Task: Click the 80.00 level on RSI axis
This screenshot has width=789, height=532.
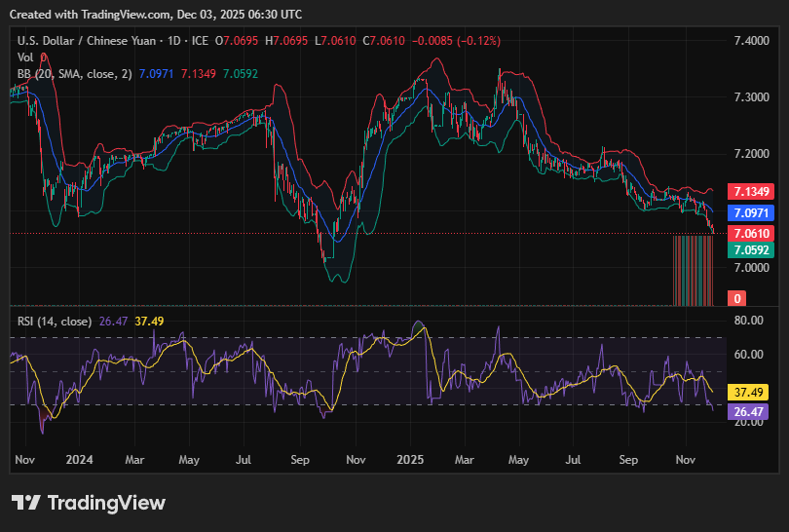Action: click(748, 320)
